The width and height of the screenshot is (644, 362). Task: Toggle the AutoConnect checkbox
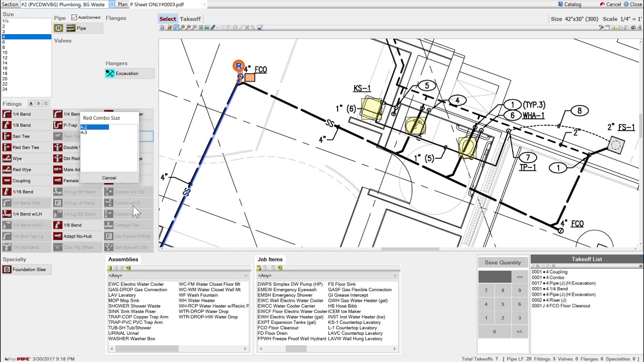tap(74, 18)
